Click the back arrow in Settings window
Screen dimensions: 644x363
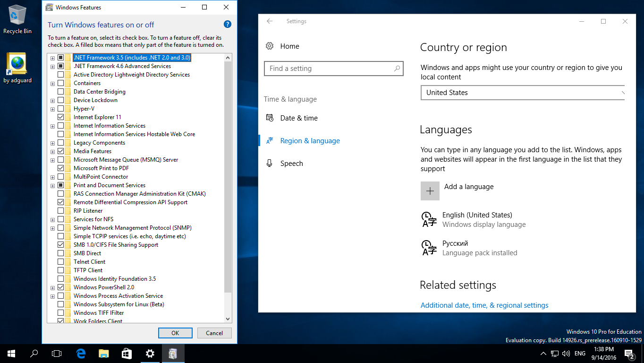270,21
